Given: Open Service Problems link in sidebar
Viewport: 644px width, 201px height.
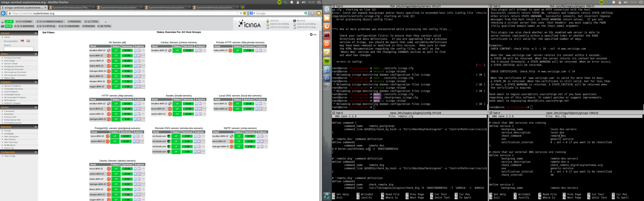Looking at the screenshot, I should click(x=12, y=86).
